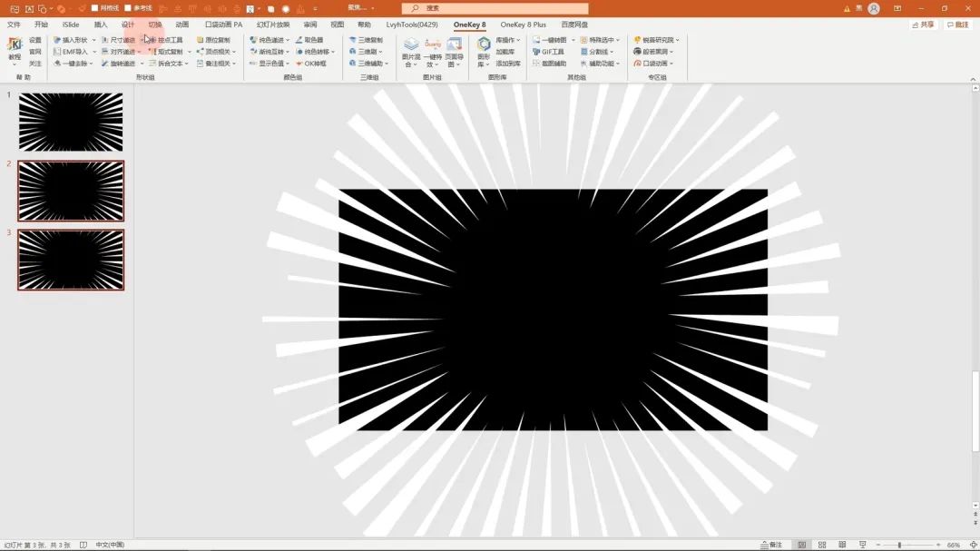Open 控点工具 control point tool
Viewport: 980px width, 551px height.
166,40
